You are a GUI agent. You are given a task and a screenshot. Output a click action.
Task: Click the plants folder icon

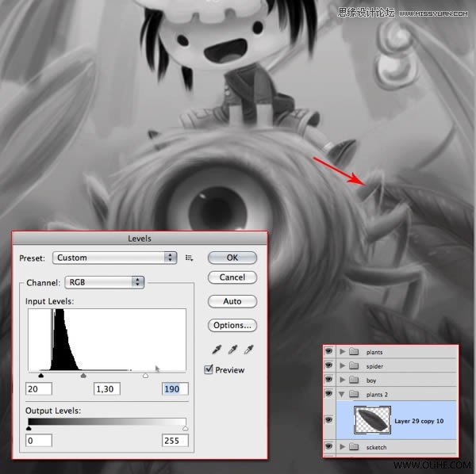pyautogui.click(x=354, y=351)
